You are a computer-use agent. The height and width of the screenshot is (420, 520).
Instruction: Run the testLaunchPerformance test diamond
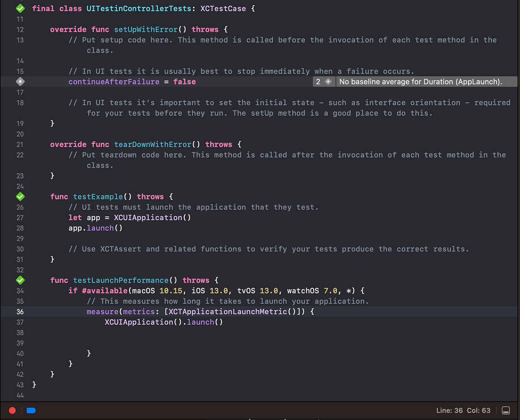click(20, 280)
